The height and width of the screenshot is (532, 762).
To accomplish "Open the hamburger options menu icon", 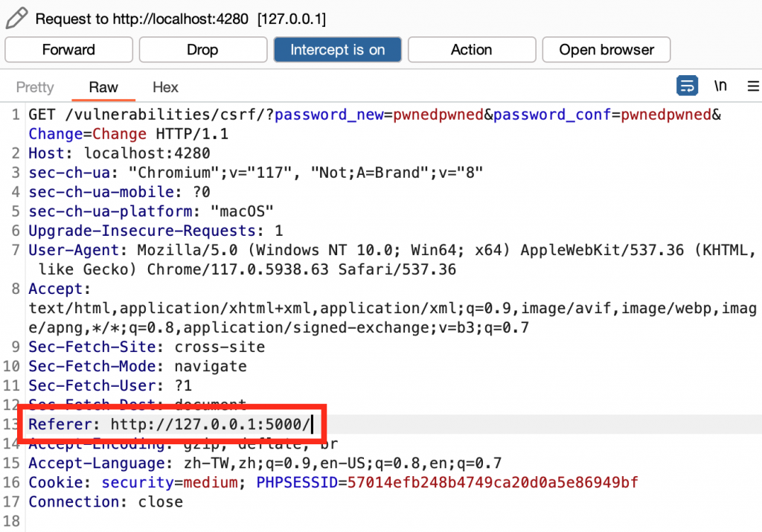I will pyautogui.click(x=753, y=86).
